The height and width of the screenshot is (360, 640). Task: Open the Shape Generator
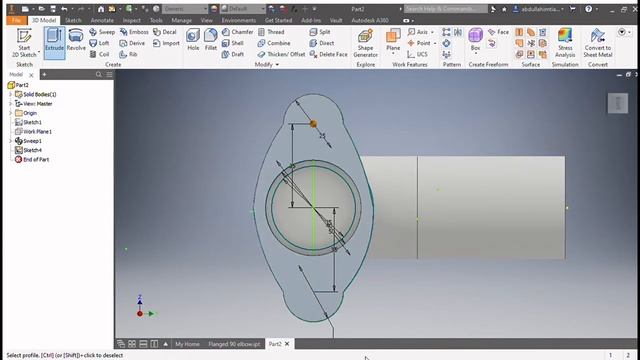pyautogui.click(x=365, y=43)
